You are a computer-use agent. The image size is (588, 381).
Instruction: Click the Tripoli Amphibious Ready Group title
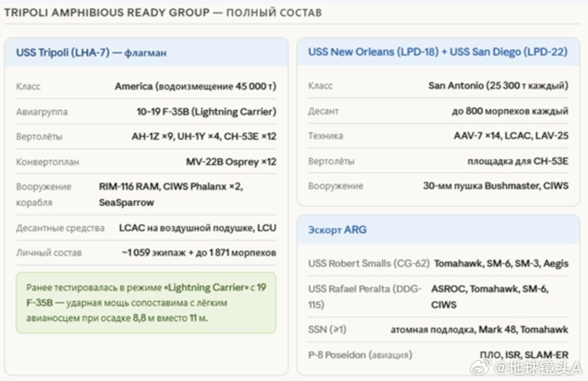pos(163,12)
